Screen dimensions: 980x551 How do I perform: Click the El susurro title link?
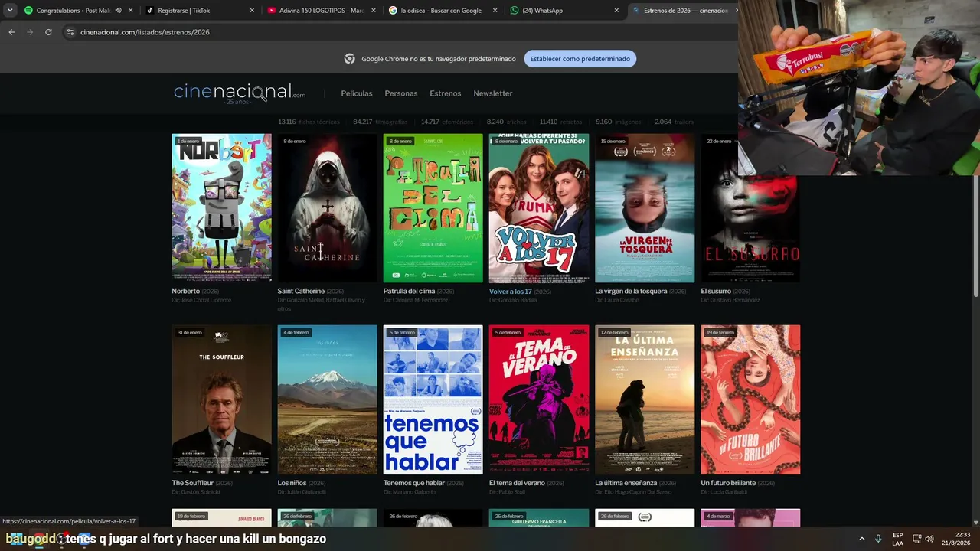pyautogui.click(x=716, y=292)
